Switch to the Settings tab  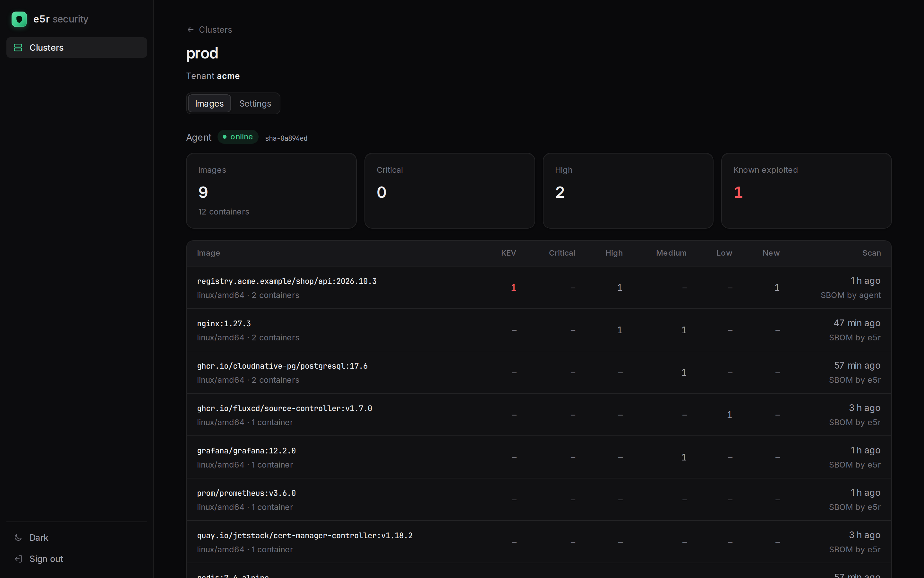point(255,104)
